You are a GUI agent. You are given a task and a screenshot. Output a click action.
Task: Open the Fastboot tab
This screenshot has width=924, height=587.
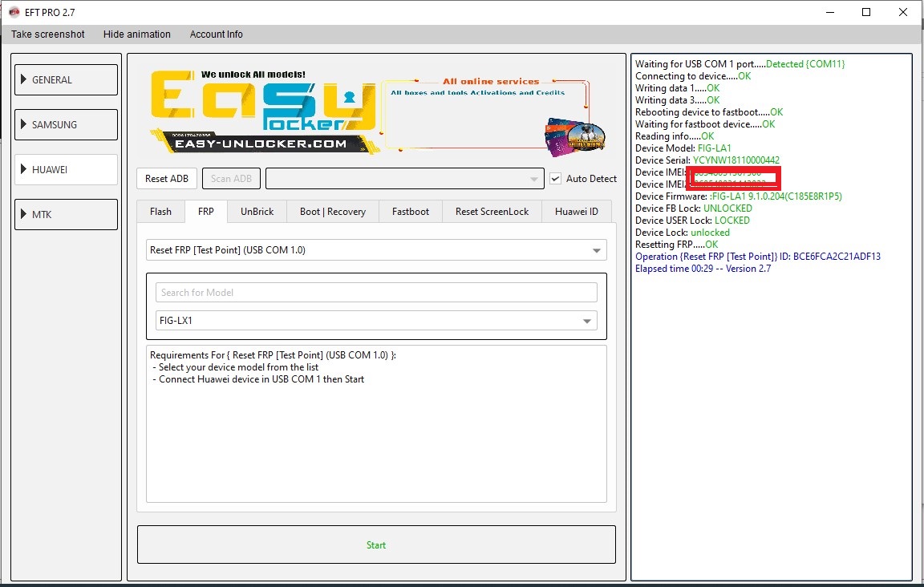click(x=410, y=212)
